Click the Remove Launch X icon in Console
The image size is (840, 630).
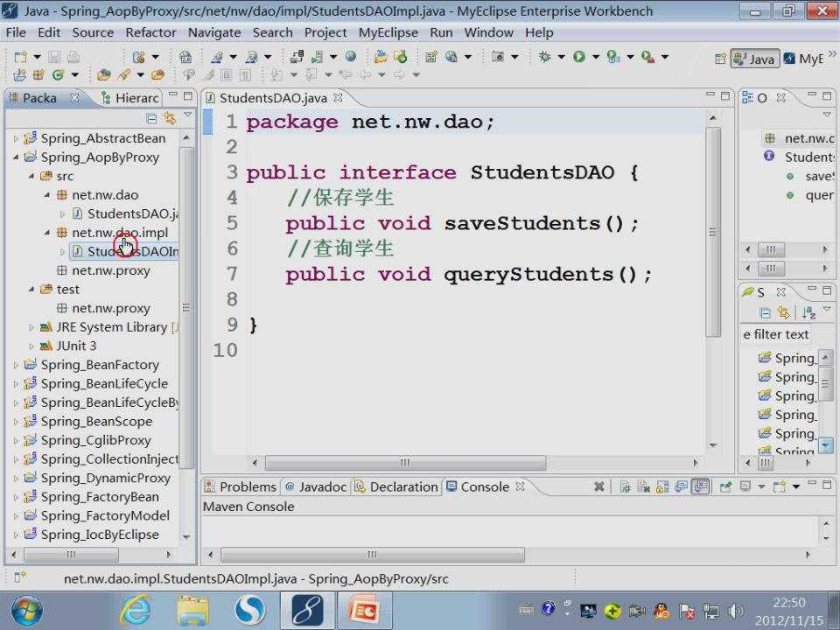(x=598, y=486)
